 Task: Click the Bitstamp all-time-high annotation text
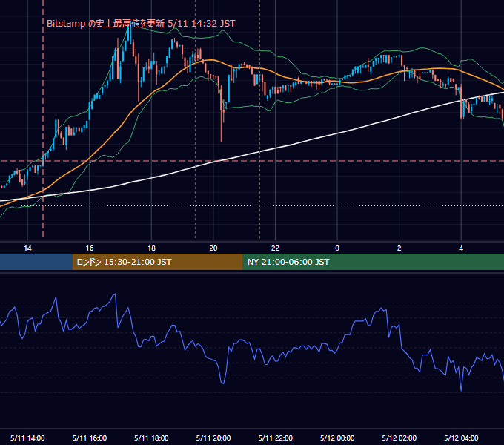coord(141,24)
